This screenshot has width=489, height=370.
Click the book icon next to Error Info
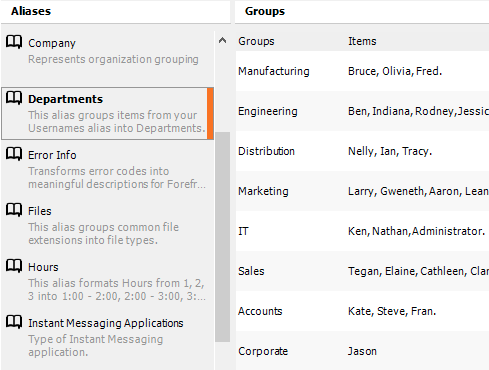coord(14,154)
